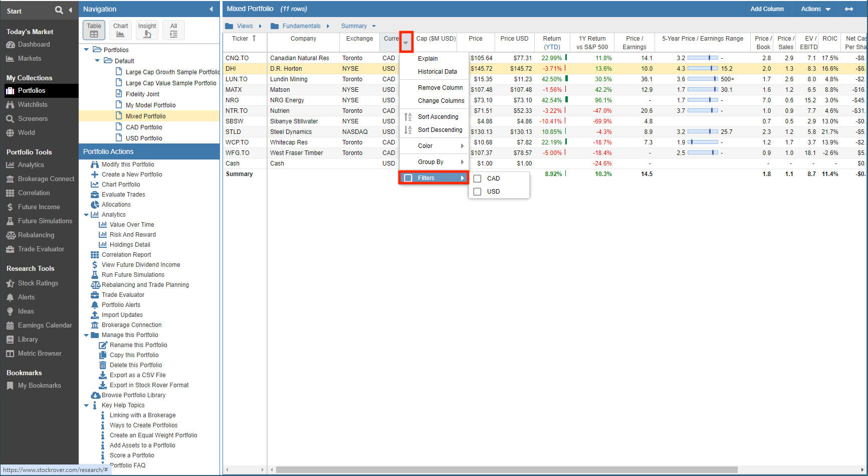
Task: Open the World globe icon
Action: [x=10, y=133]
